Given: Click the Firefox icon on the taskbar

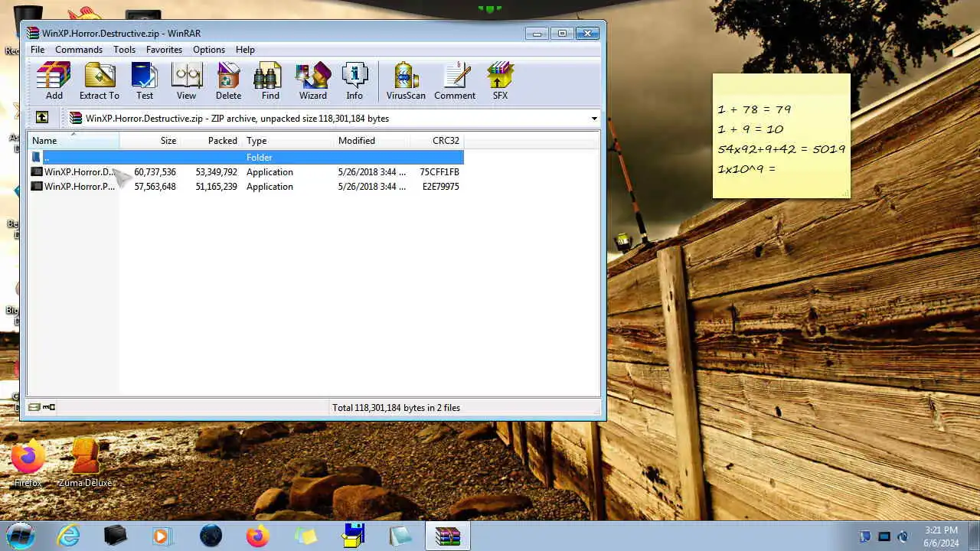Looking at the screenshot, I should (x=258, y=536).
